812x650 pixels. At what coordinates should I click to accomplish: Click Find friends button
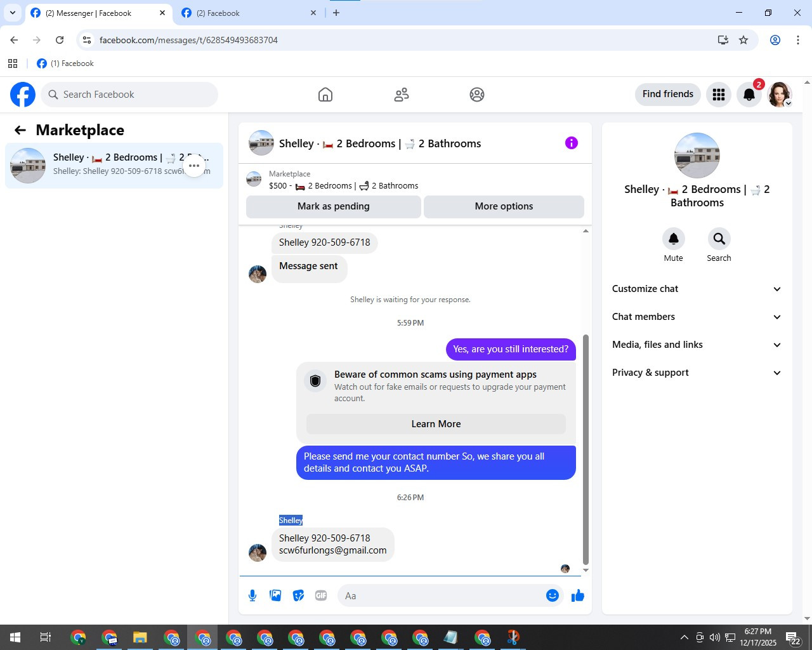[x=668, y=94]
